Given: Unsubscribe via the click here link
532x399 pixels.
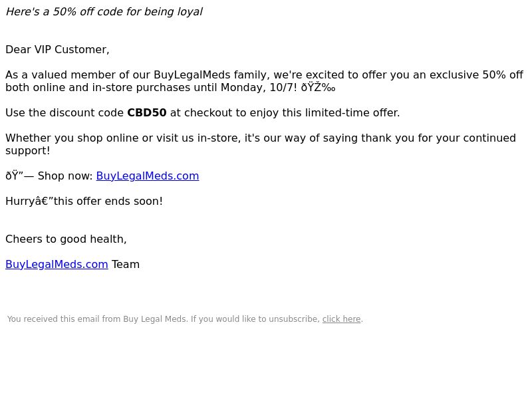Looking at the screenshot, I should pos(341,319).
